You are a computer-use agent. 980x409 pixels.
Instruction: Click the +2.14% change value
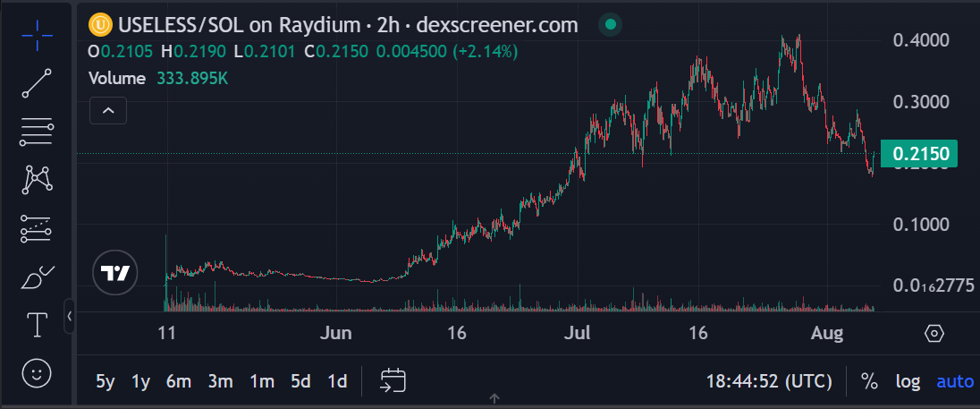(485, 52)
